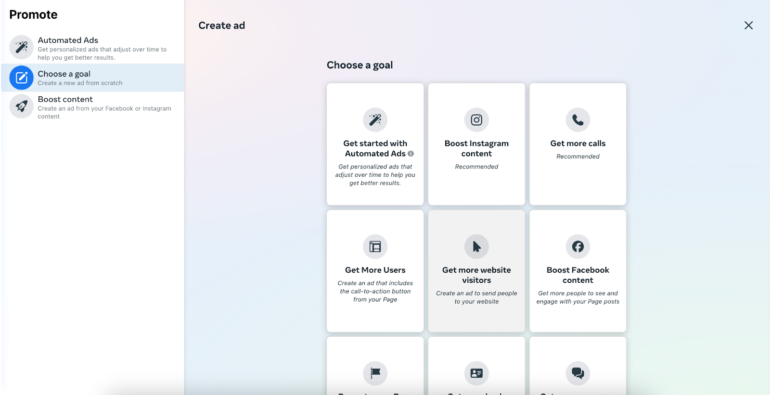Click the contact card icon in bottom row

tap(476, 373)
